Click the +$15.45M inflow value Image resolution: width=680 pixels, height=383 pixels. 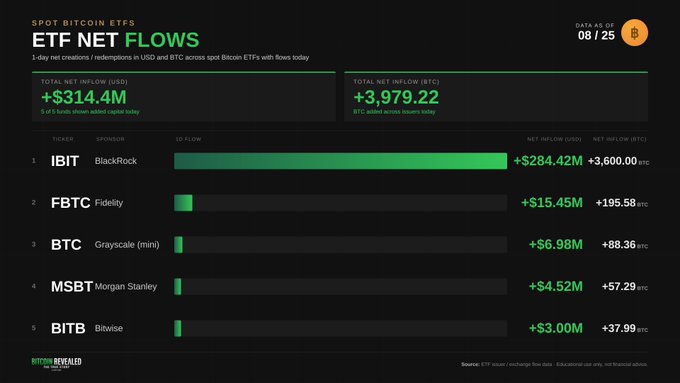(552, 203)
